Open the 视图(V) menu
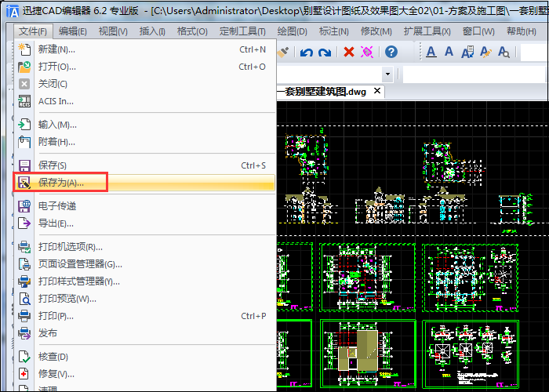 coord(113,31)
